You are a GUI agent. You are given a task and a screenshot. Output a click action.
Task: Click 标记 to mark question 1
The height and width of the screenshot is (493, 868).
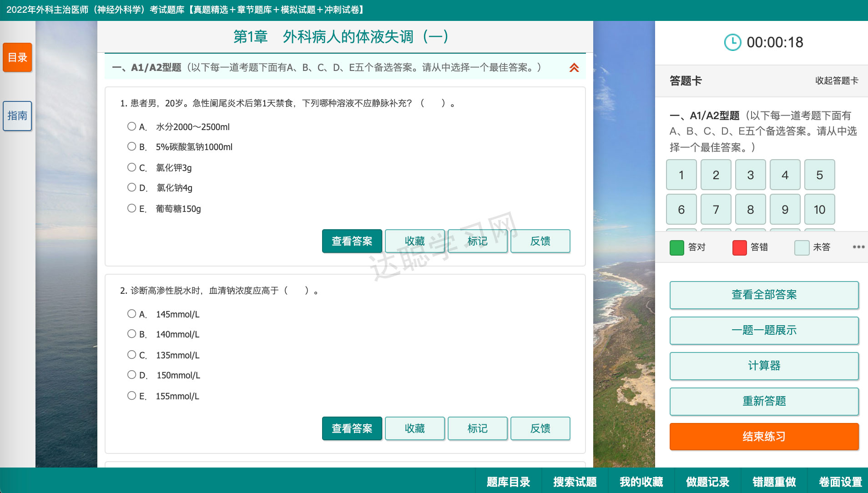click(x=478, y=241)
